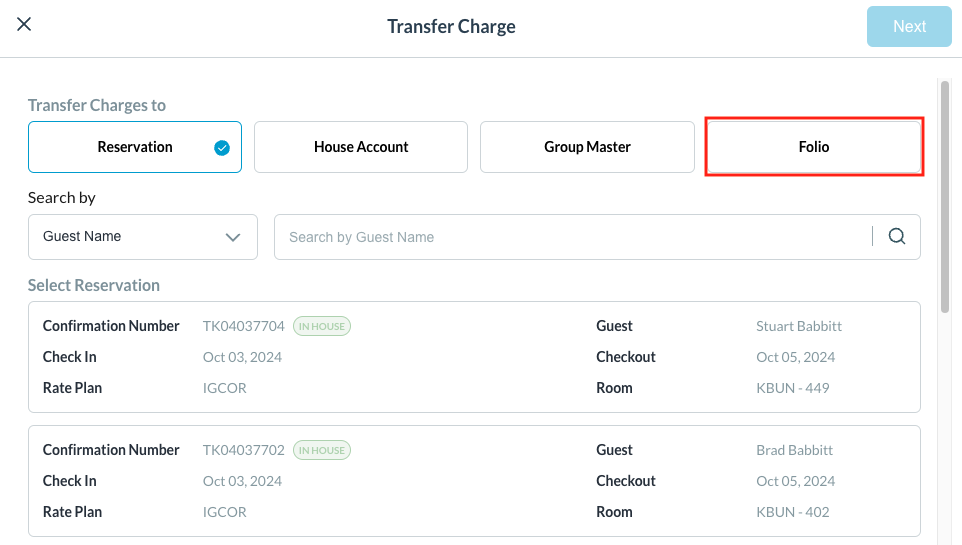Click IN HOUSE badge for TK04037702
This screenshot has width=962, height=545.
322,450
